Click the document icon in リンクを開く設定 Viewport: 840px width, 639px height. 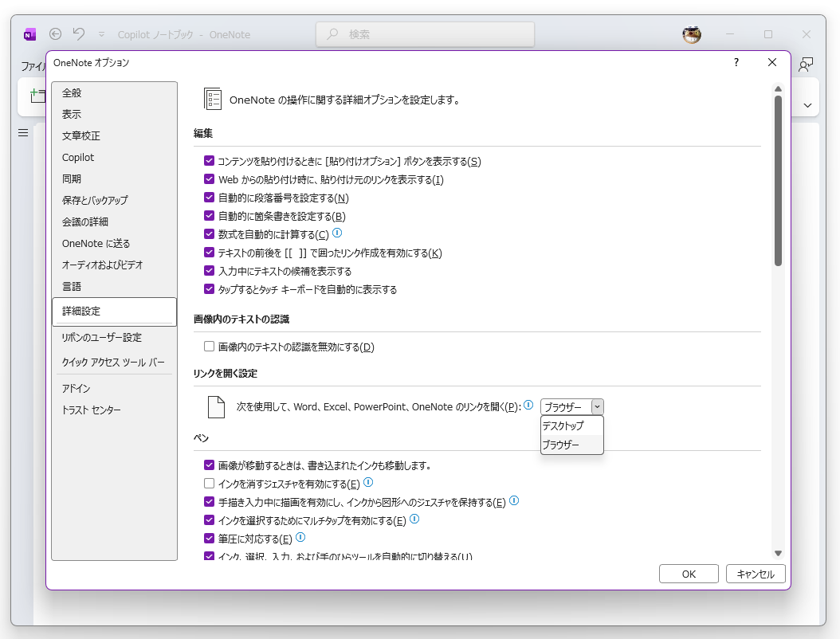216,407
